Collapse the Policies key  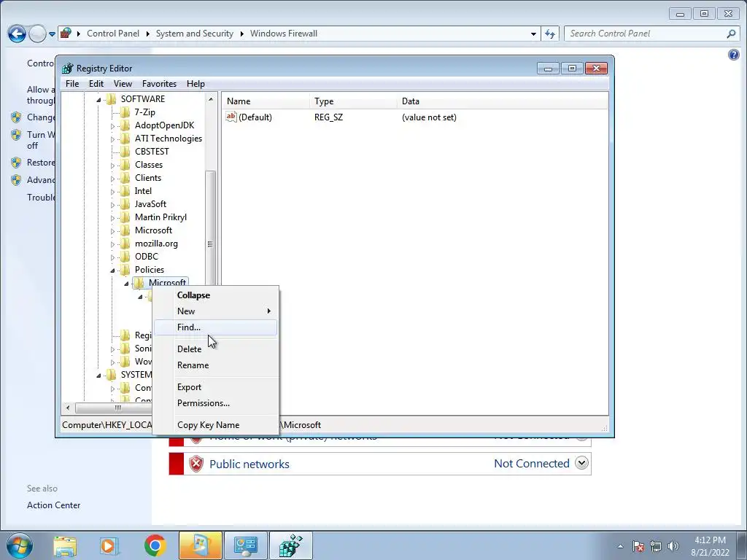click(x=113, y=270)
